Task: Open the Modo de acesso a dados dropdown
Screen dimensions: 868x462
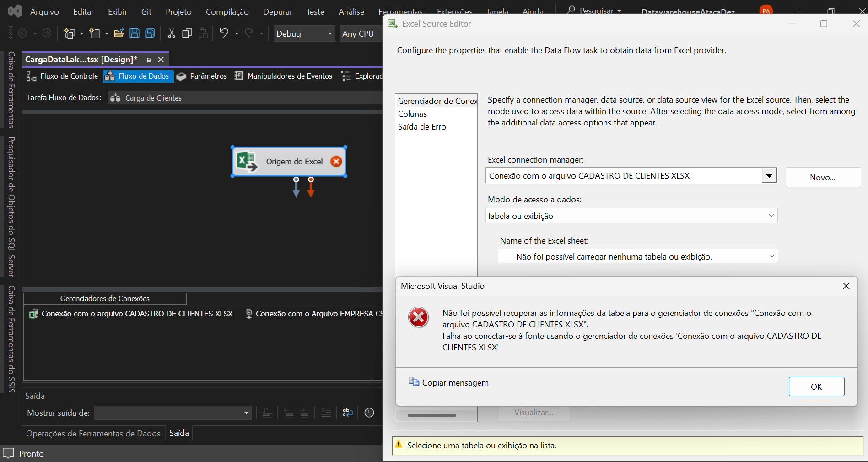Action: pyautogui.click(x=631, y=216)
